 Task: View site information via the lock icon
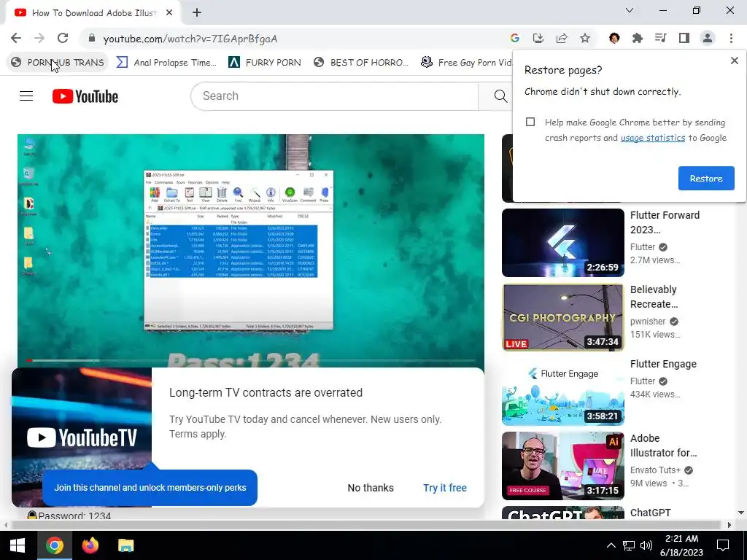92,38
